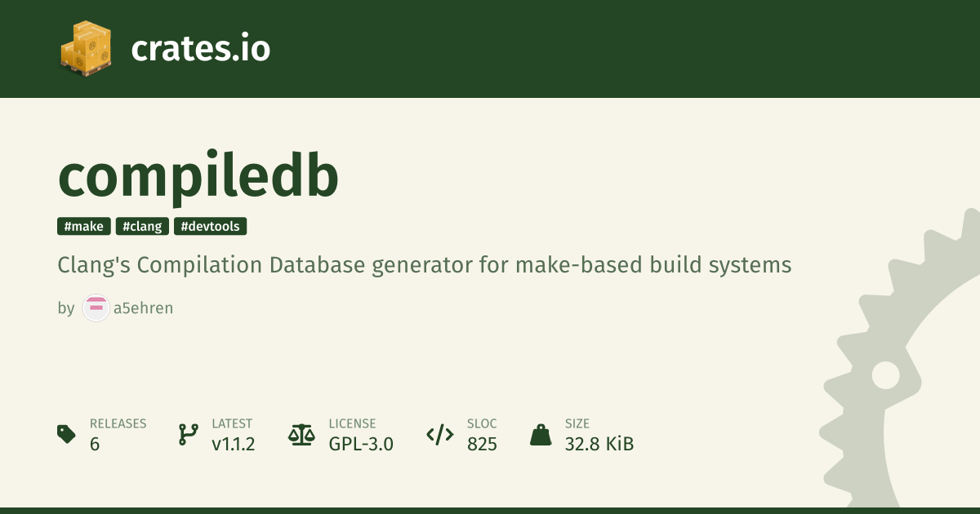Click the SLOC code brackets icon
This screenshot has height=514, width=980.
point(440,434)
